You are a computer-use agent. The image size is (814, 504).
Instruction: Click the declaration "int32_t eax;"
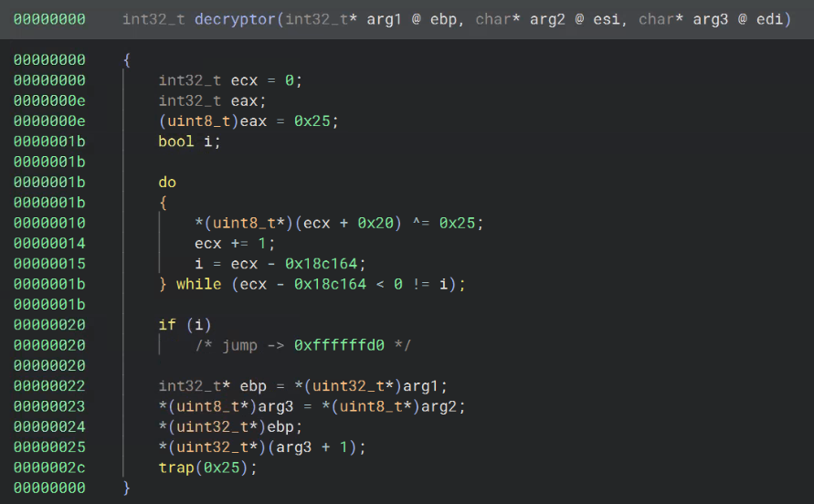coord(212,100)
